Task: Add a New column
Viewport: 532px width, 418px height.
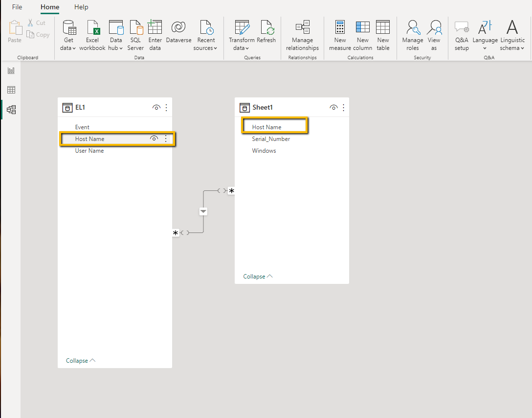Action: click(x=362, y=35)
